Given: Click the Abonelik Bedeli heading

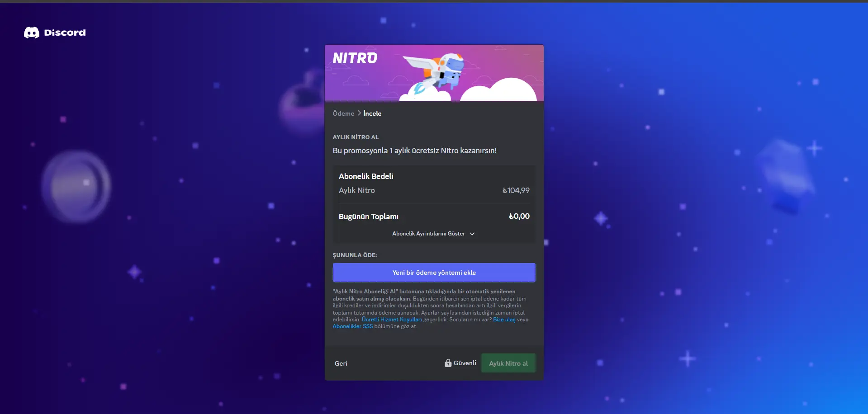Looking at the screenshot, I should tap(366, 176).
